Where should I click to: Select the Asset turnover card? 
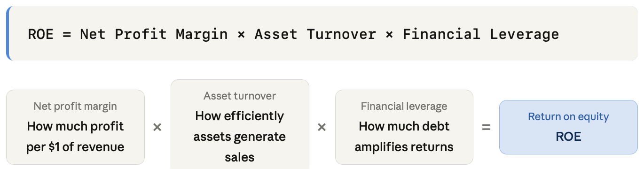click(x=240, y=124)
